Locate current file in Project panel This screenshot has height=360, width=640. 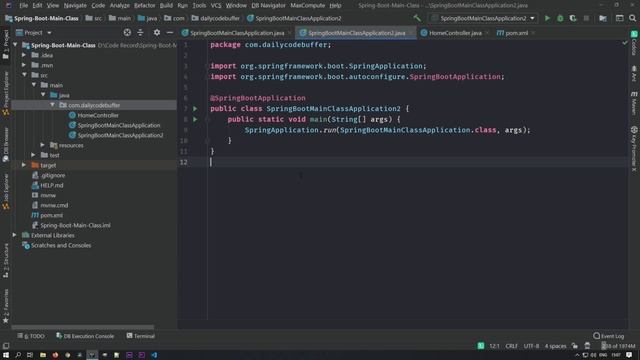(127, 33)
